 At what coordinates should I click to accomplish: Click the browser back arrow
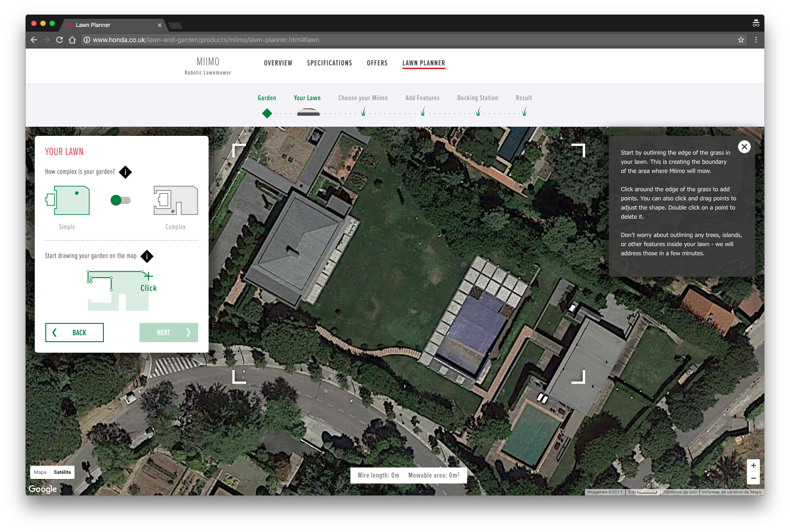point(34,40)
